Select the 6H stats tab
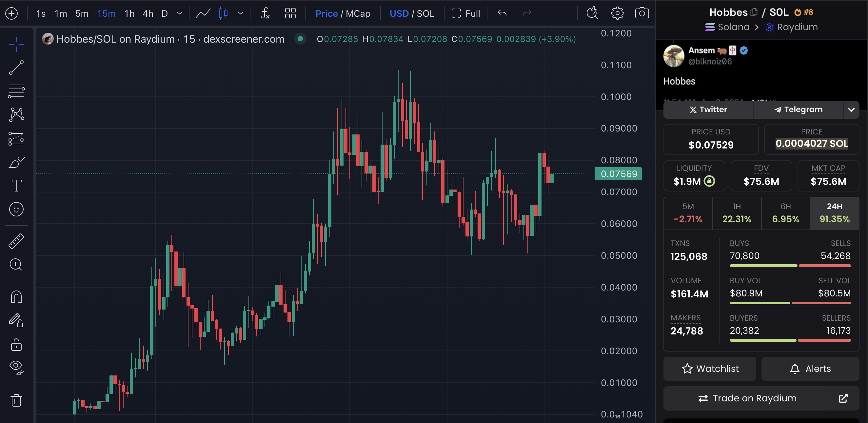The image size is (868, 423). coord(785,213)
